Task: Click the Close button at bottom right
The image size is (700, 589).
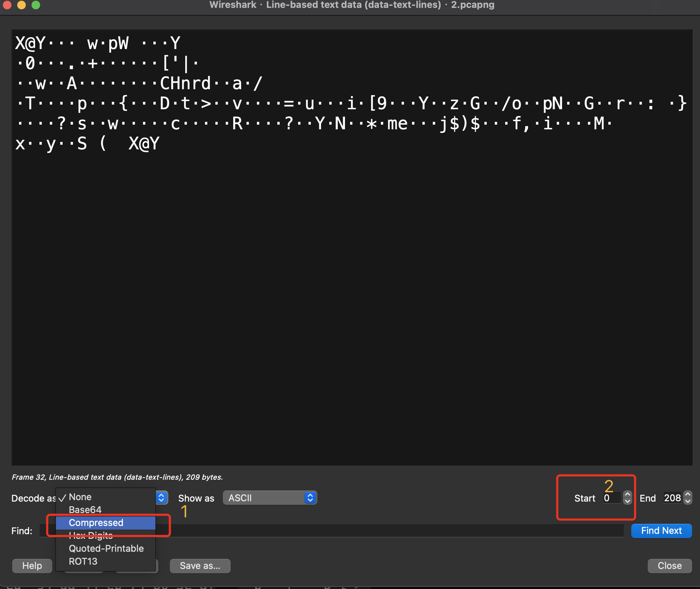Action: [x=669, y=566]
